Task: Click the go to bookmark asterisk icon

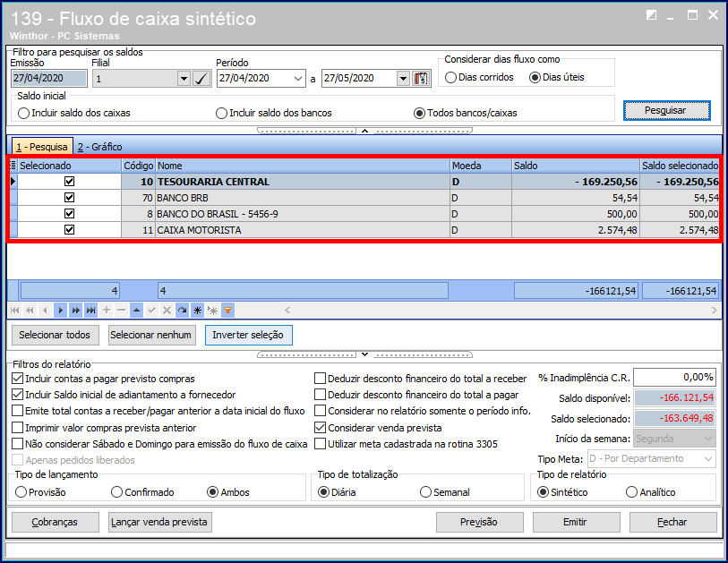Action: [212, 310]
